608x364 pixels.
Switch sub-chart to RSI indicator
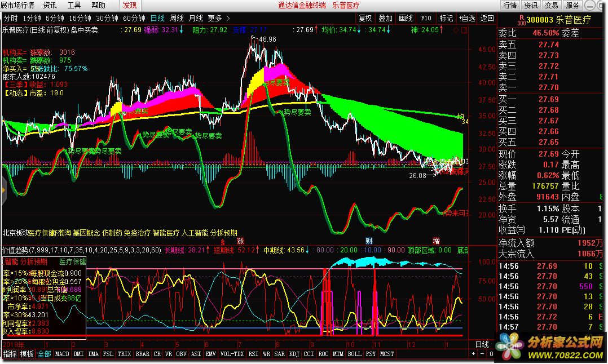tap(253, 353)
